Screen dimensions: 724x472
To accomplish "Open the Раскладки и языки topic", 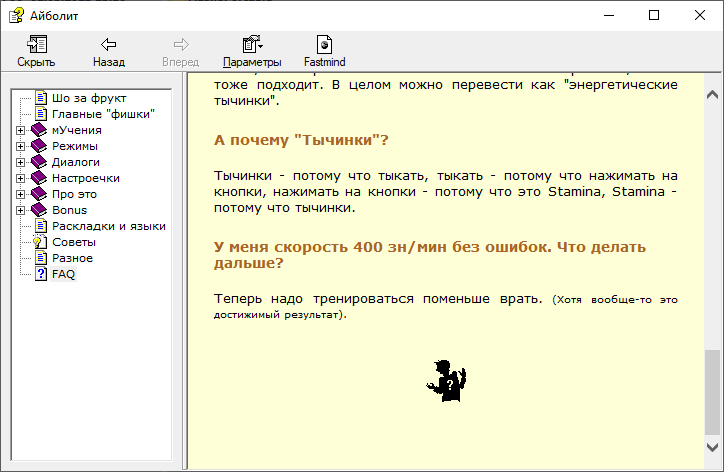I will click(x=108, y=226).
